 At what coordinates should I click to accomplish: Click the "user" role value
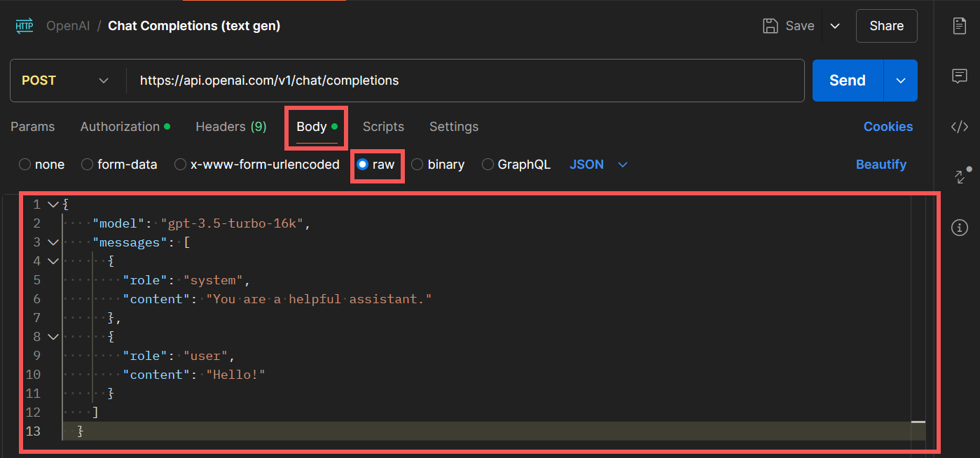click(x=206, y=356)
